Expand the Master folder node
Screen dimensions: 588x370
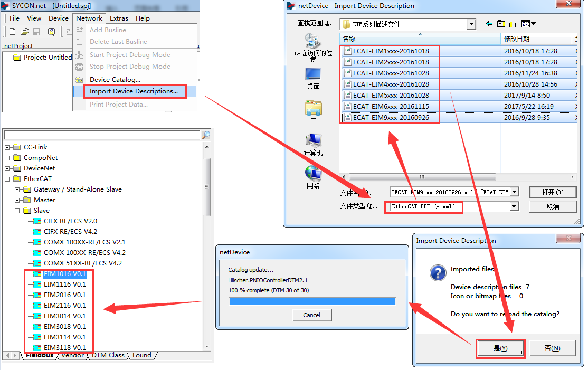18,200
